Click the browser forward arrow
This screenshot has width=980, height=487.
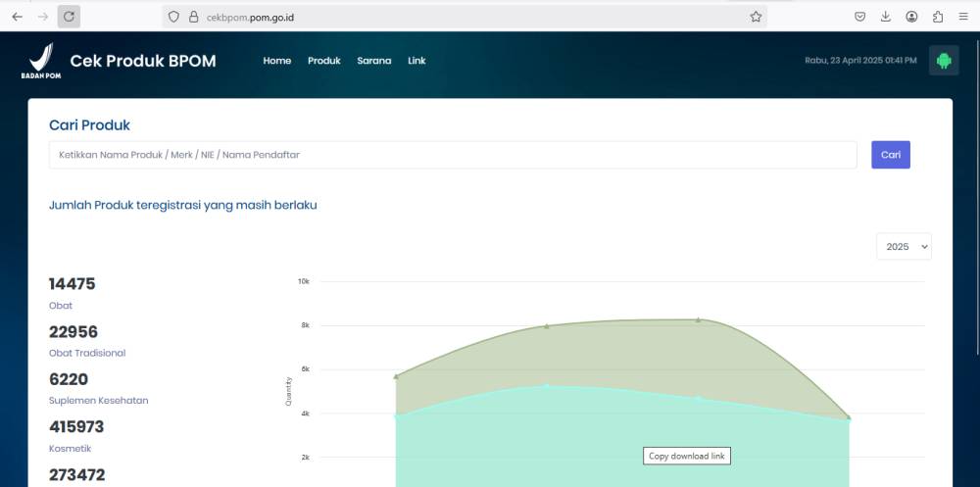click(42, 17)
